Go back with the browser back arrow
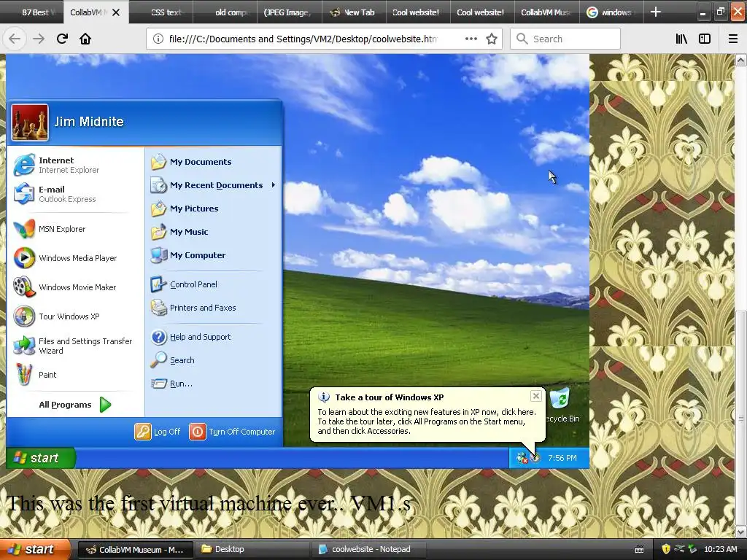Screen dimensions: 747x560 15,39
